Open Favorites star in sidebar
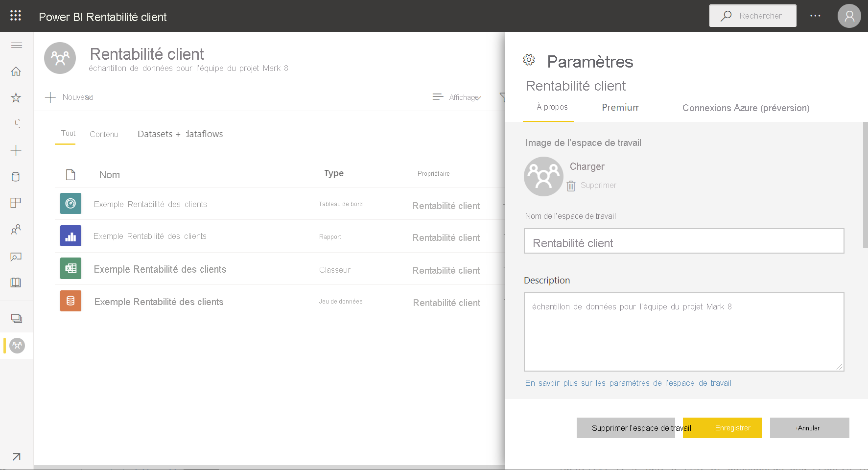The width and height of the screenshot is (868, 470). (x=16, y=97)
